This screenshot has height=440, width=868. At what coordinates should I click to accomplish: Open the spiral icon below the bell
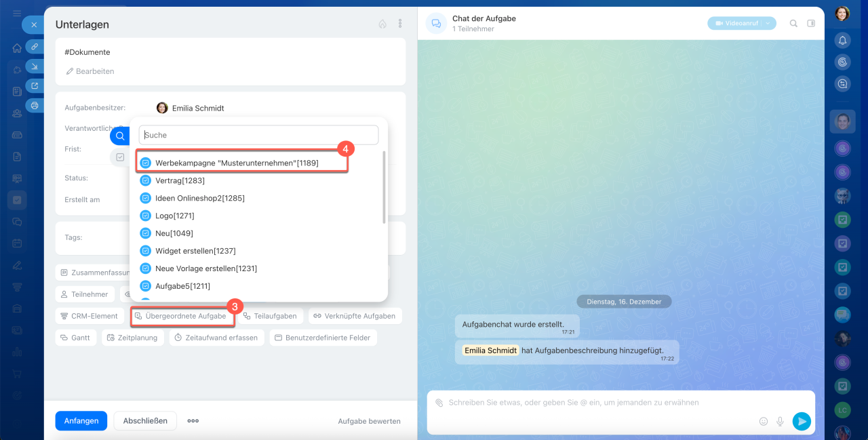pyautogui.click(x=842, y=62)
